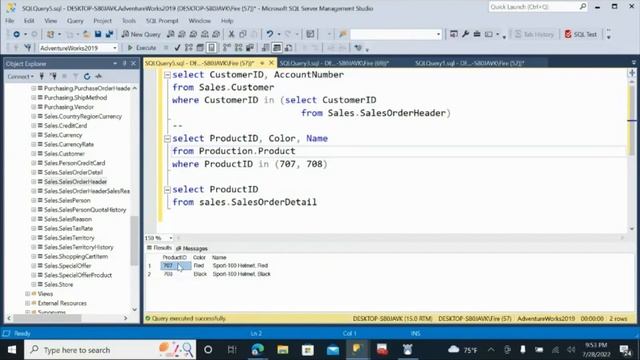Open the File menu
The height and width of the screenshot is (360, 640).
coord(10,20)
